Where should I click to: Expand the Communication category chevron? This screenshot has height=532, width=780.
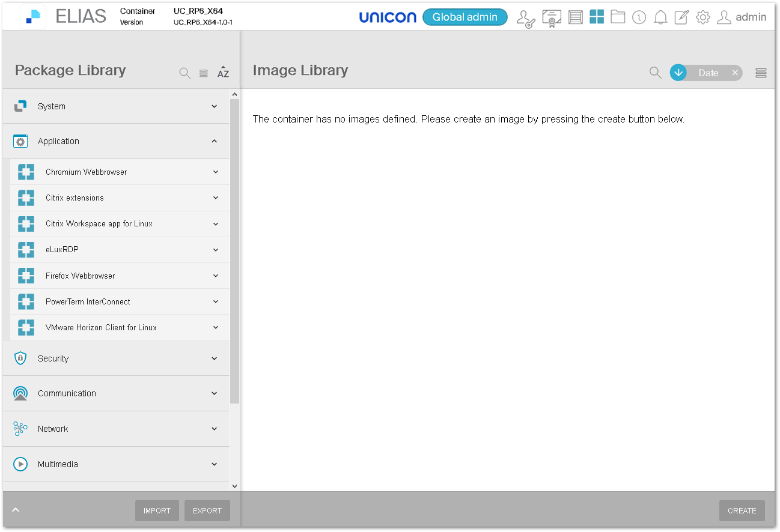click(215, 393)
